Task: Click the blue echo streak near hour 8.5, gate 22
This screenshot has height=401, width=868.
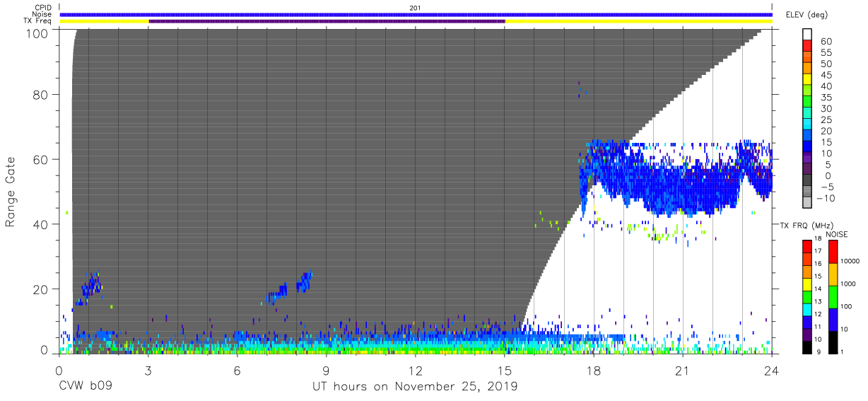Action: pos(304,281)
